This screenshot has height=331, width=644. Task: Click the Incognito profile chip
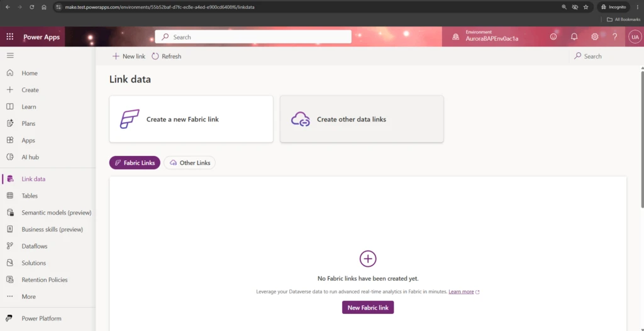pyautogui.click(x=614, y=7)
